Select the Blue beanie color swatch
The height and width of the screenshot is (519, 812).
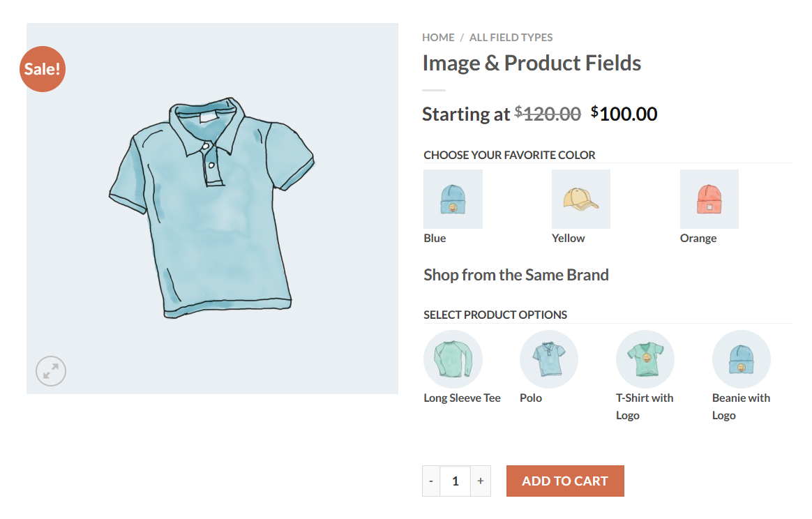453,199
